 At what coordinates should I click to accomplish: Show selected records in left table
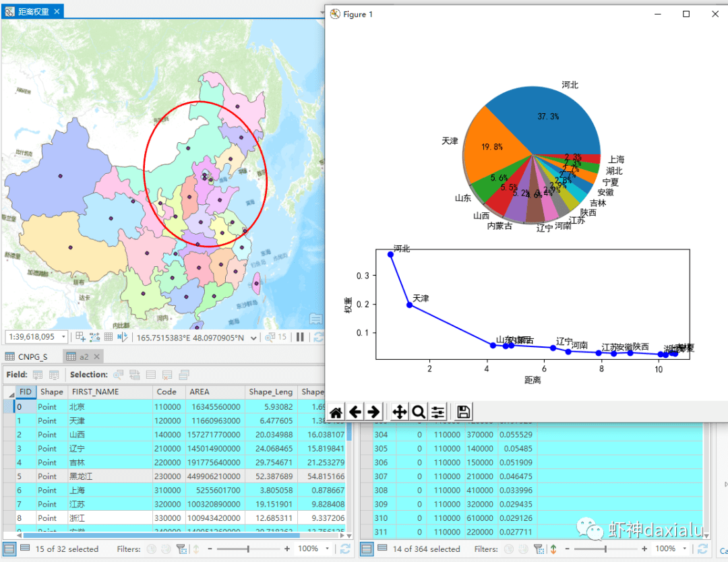(25, 549)
